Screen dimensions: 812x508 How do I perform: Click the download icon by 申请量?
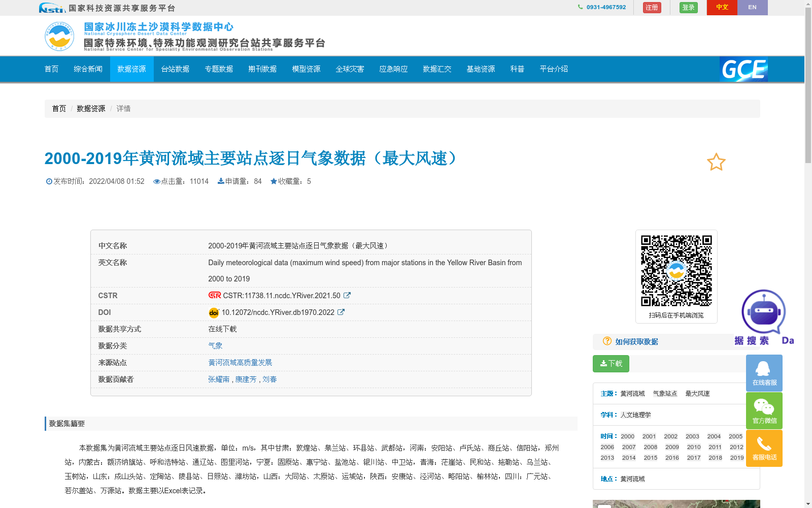tap(221, 181)
